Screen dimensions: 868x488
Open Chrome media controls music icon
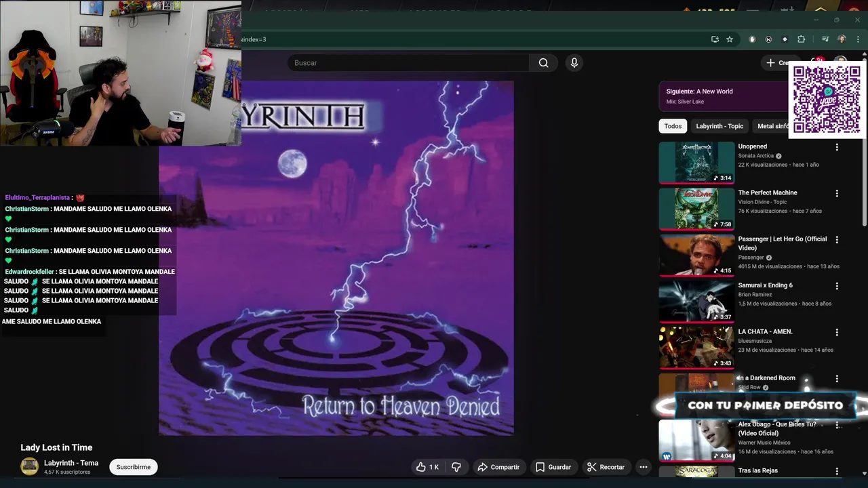825,39
